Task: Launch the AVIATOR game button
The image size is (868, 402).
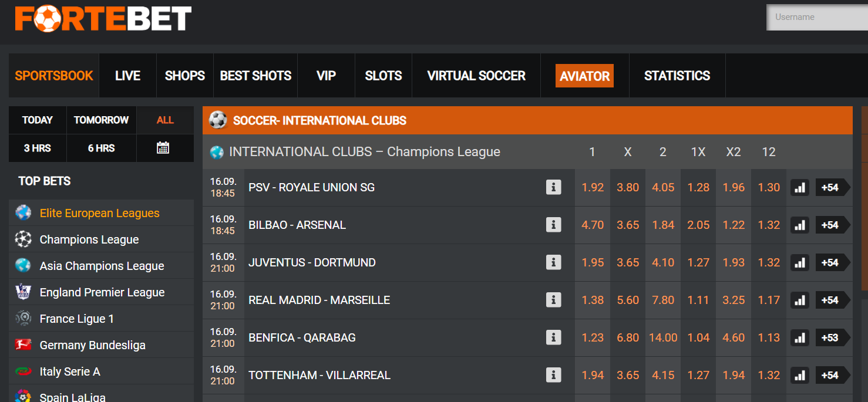Action: (x=584, y=76)
